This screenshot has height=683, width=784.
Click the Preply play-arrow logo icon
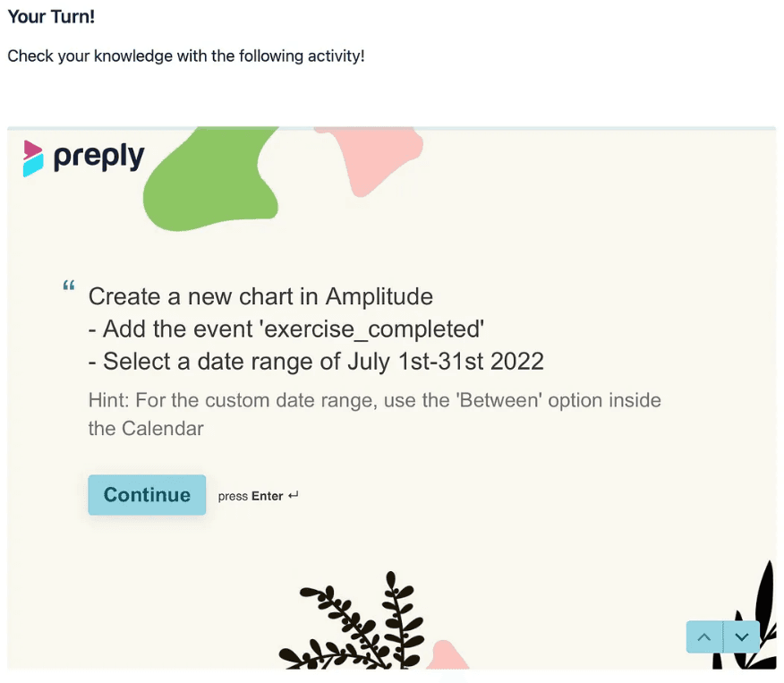[x=31, y=157]
